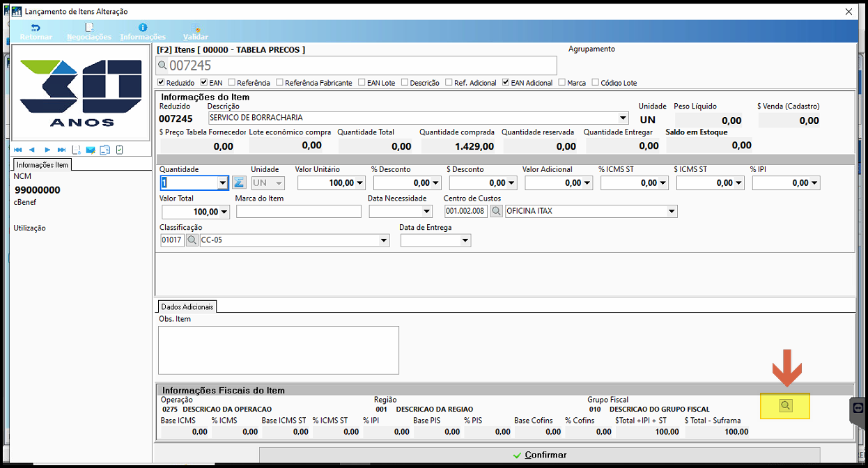Image resolution: width=868 pixels, height=468 pixels.
Task: Click the magnifier in Informações Fiscais section
Action: [786, 405]
